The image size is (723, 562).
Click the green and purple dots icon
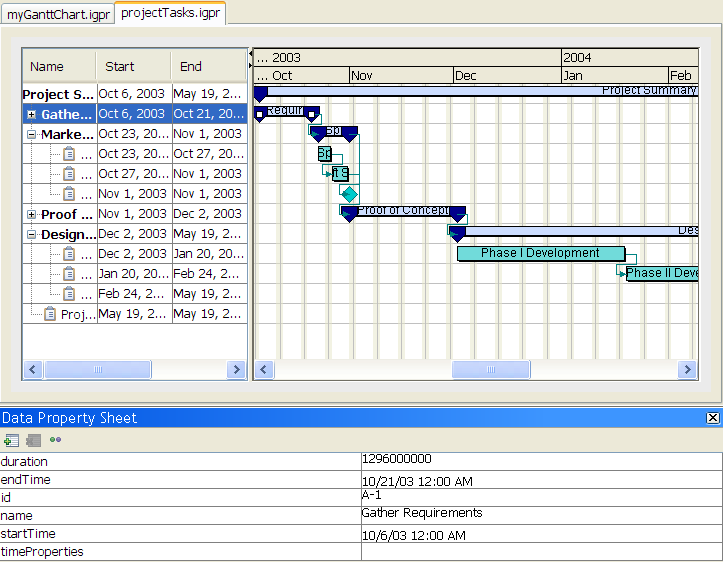click(55, 440)
